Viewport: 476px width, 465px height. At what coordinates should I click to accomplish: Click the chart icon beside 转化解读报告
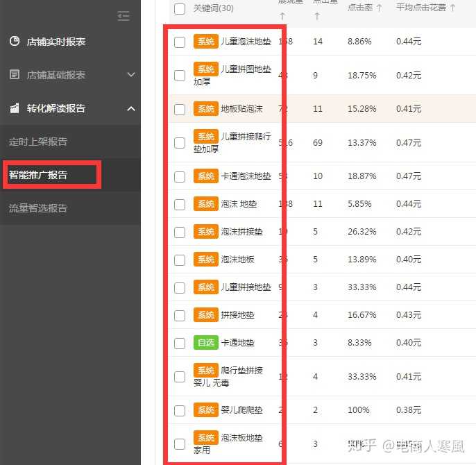pos(15,108)
